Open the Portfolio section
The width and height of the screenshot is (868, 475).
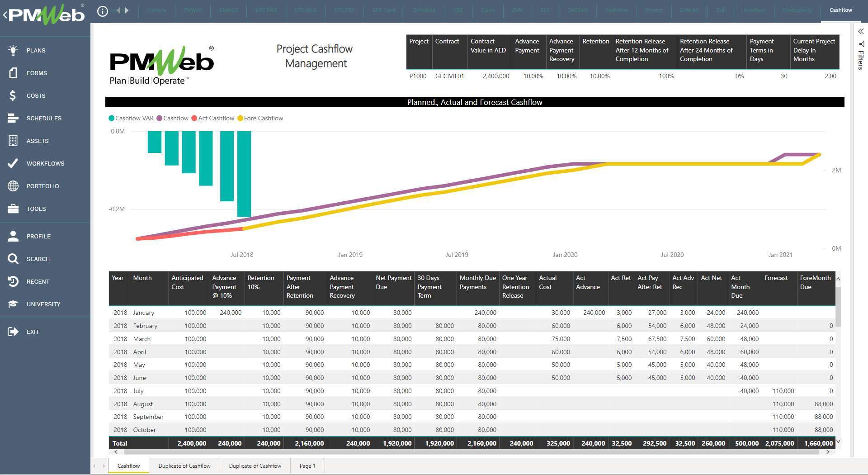click(13, 186)
